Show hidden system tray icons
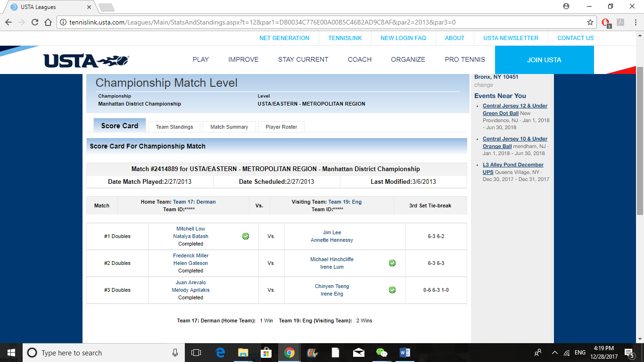The width and height of the screenshot is (644, 362). [x=554, y=353]
